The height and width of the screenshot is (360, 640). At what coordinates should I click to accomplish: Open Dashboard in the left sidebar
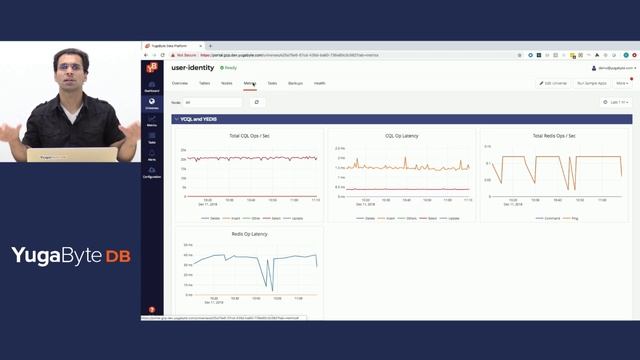pyautogui.click(x=152, y=87)
